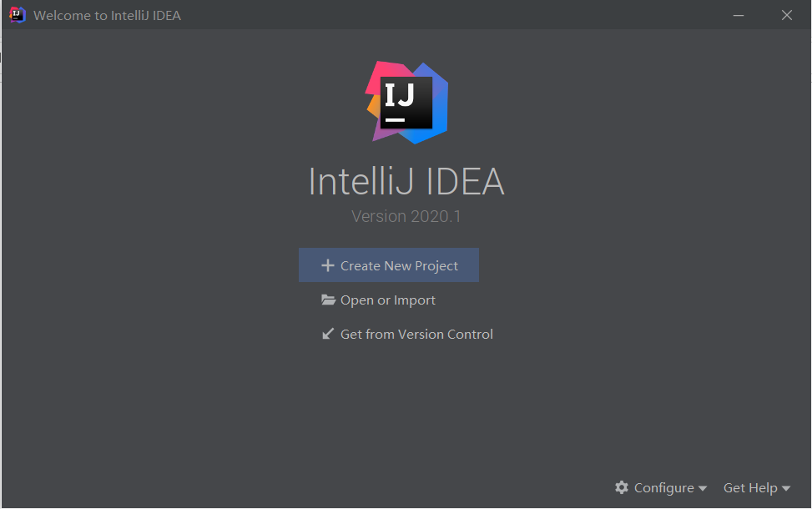The width and height of the screenshot is (812, 509).
Task: Click the IntelliJ IDEA heading text
Action: 406,182
